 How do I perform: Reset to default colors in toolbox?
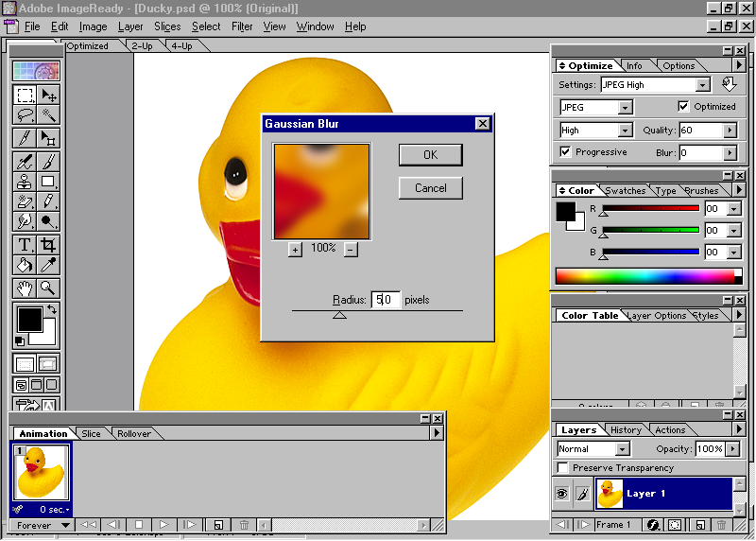(x=20, y=341)
